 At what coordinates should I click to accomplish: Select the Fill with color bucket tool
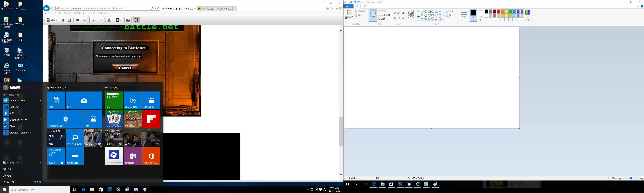pos(399,13)
